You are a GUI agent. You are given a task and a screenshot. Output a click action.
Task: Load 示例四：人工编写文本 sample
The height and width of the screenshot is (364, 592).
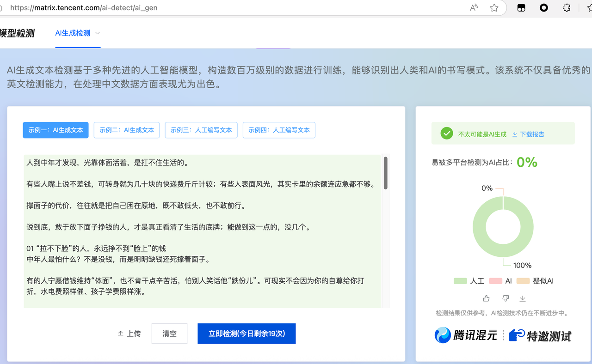point(279,130)
